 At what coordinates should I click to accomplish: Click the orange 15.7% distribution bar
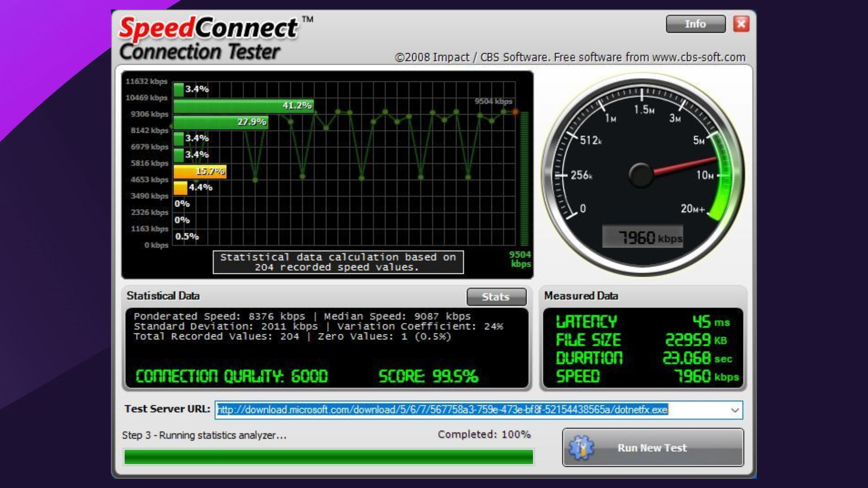click(200, 171)
